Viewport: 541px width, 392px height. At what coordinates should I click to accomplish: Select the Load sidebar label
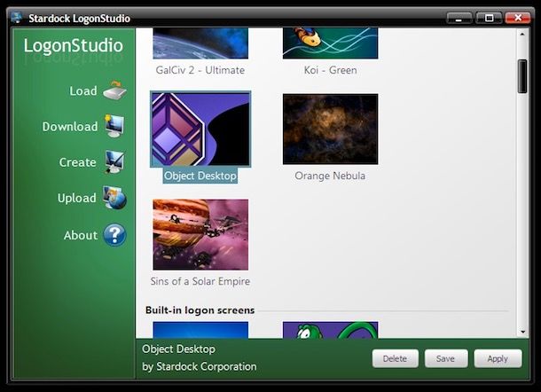coord(83,90)
